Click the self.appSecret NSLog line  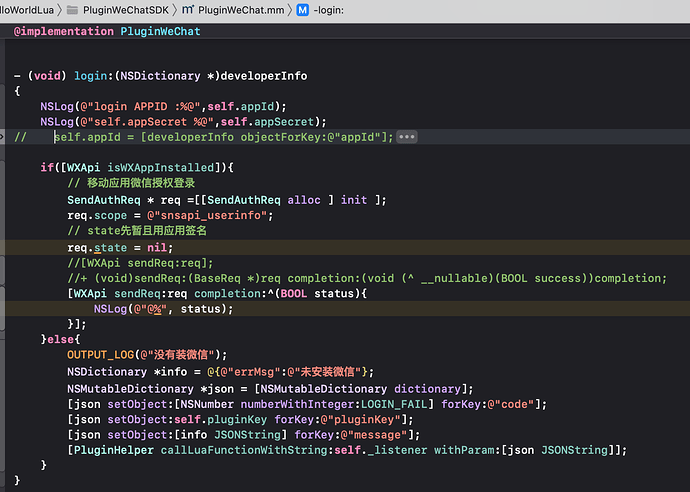tap(184, 122)
